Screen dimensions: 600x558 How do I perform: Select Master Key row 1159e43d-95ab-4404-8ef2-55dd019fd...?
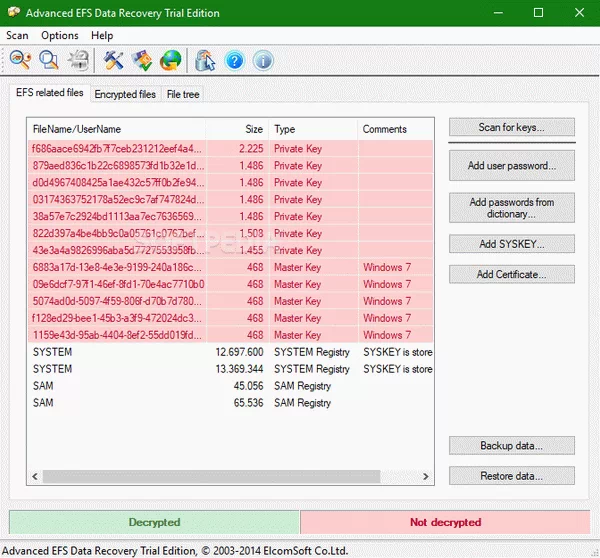230,335
